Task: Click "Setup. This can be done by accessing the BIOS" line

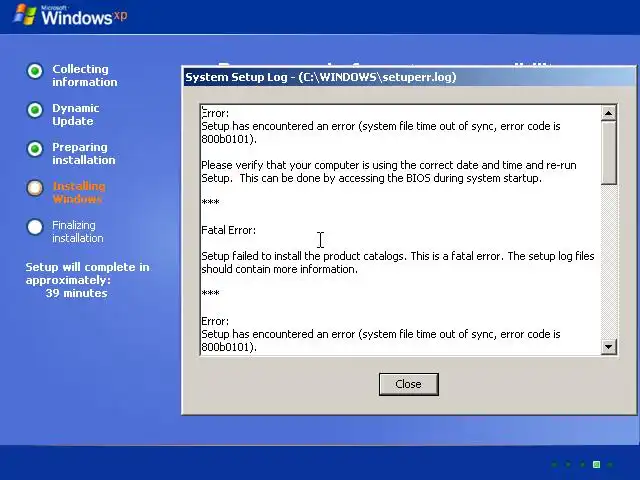Action: click(x=371, y=178)
